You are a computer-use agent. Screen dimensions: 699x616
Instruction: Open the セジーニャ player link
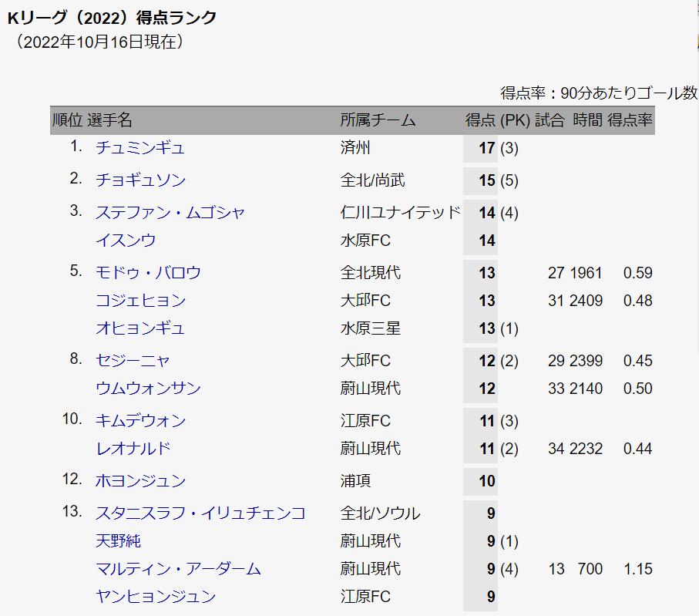[x=133, y=361]
